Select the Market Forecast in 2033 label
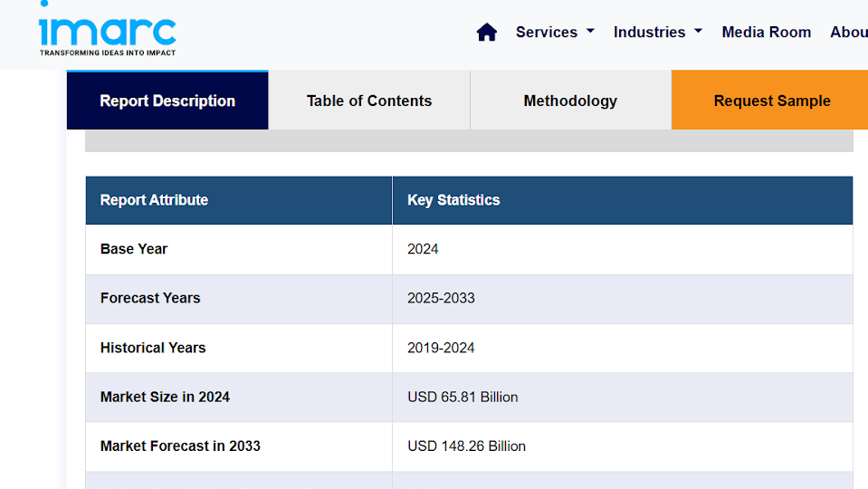 pyautogui.click(x=180, y=446)
